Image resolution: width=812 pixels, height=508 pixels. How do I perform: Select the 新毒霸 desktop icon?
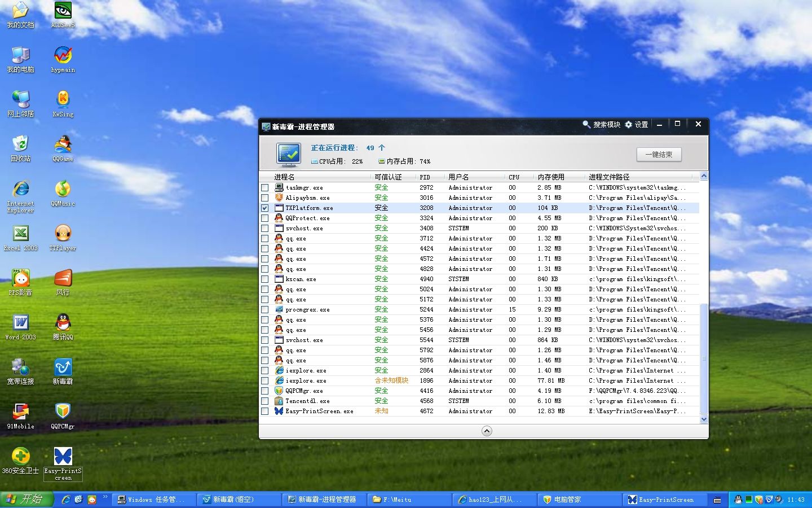[63, 371]
